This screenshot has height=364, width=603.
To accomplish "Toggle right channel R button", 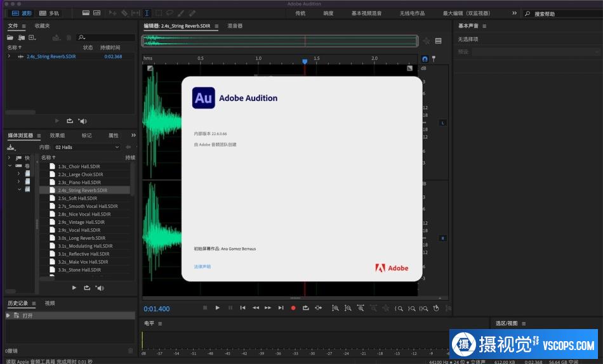I will coord(442,238).
